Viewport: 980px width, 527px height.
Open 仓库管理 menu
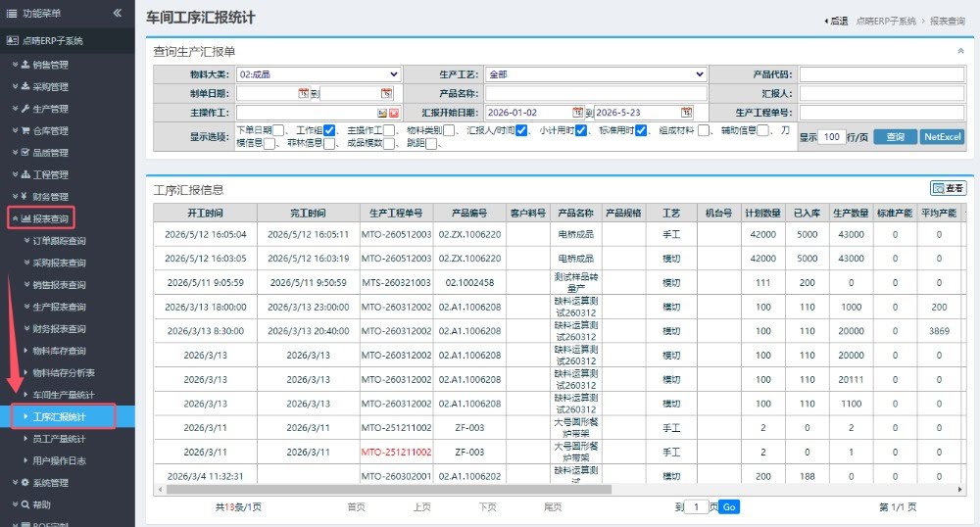point(50,130)
